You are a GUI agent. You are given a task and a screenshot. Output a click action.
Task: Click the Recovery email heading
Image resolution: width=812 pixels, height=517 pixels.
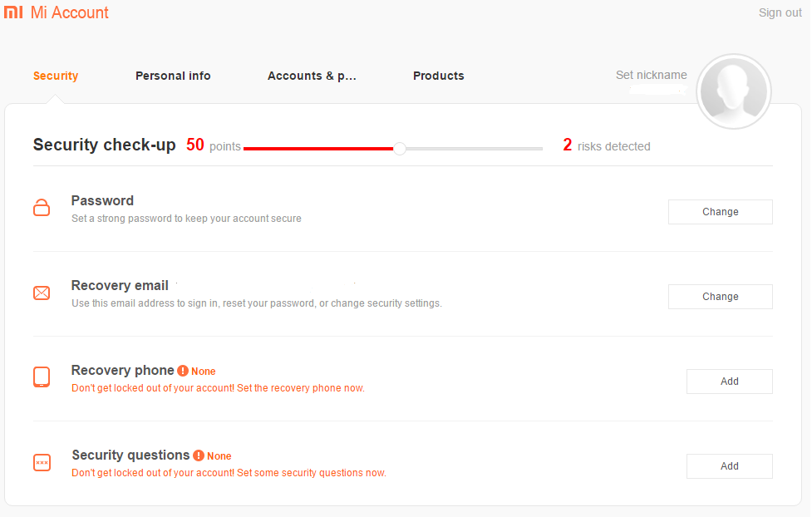[x=120, y=285]
